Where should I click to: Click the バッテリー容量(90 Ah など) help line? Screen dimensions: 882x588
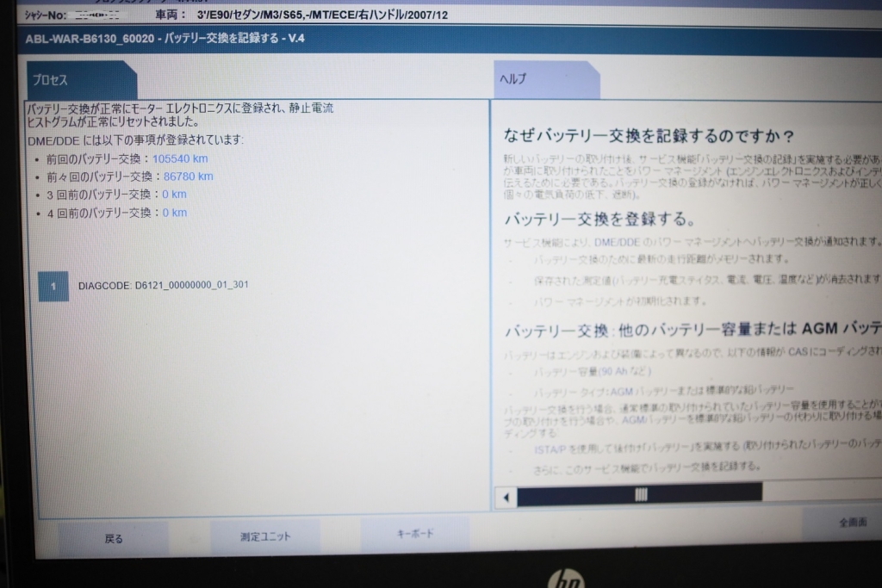pos(592,372)
